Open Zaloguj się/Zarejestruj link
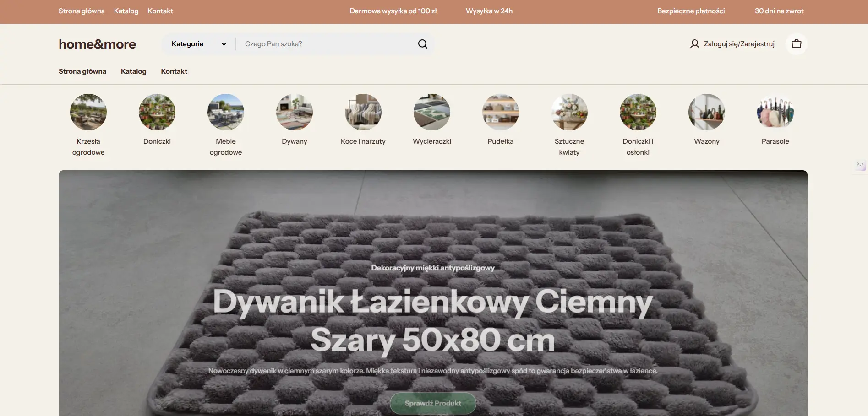 coord(739,43)
